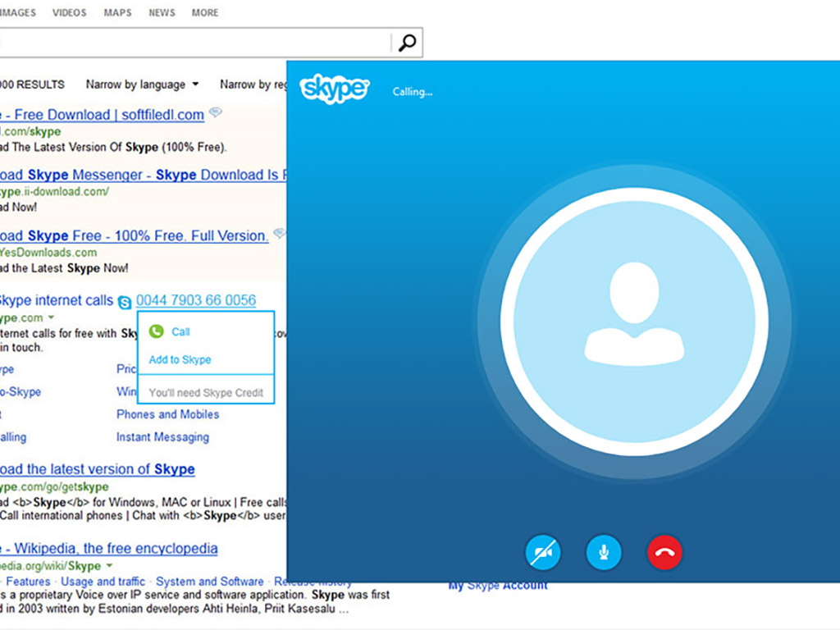This screenshot has height=630, width=840.
Task: Open the NEWS search tab
Action: tap(161, 12)
